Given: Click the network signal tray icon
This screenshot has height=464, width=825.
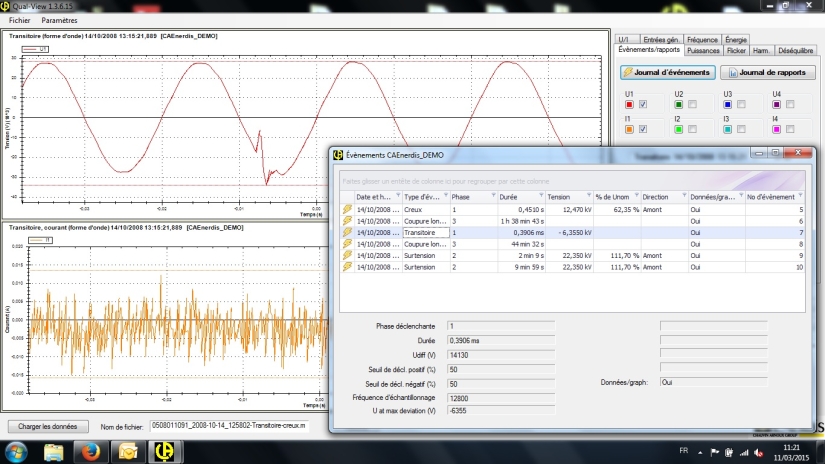Looking at the screenshot, I should click(x=744, y=452).
